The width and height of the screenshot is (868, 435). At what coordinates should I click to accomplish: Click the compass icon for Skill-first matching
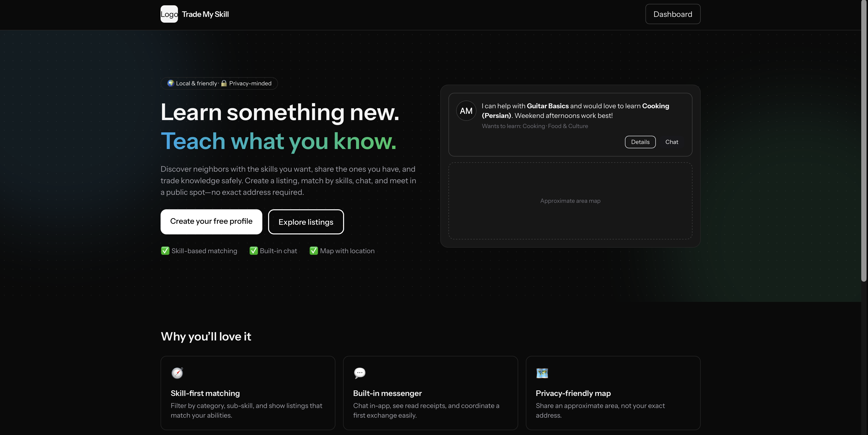pos(177,373)
